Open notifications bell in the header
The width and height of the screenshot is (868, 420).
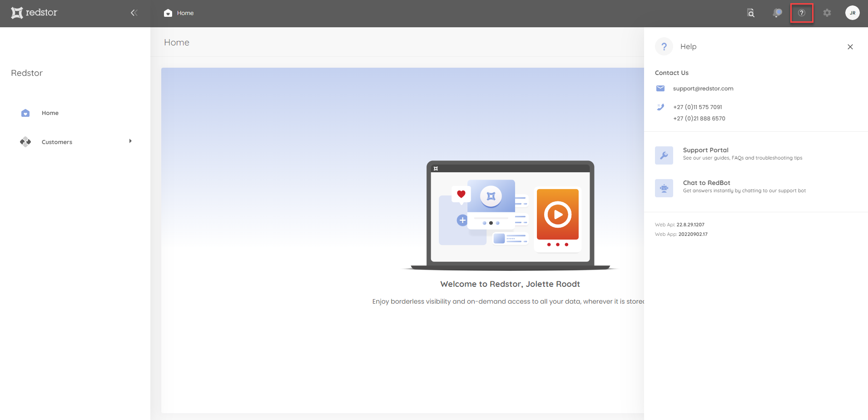[777, 13]
